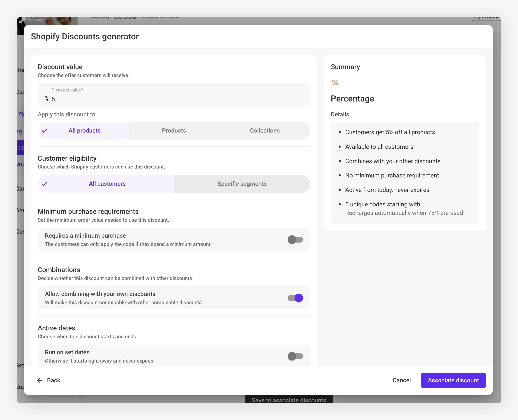518x420 pixels.
Task: Click 'Available to all customers' summary line
Action: pyautogui.click(x=379, y=147)
